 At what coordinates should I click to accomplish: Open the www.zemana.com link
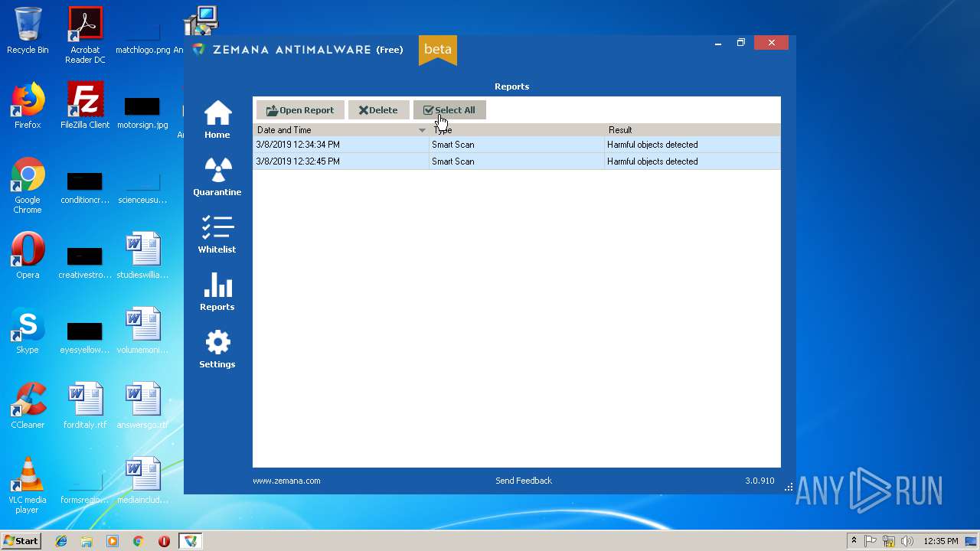click(x=286, y=481)
